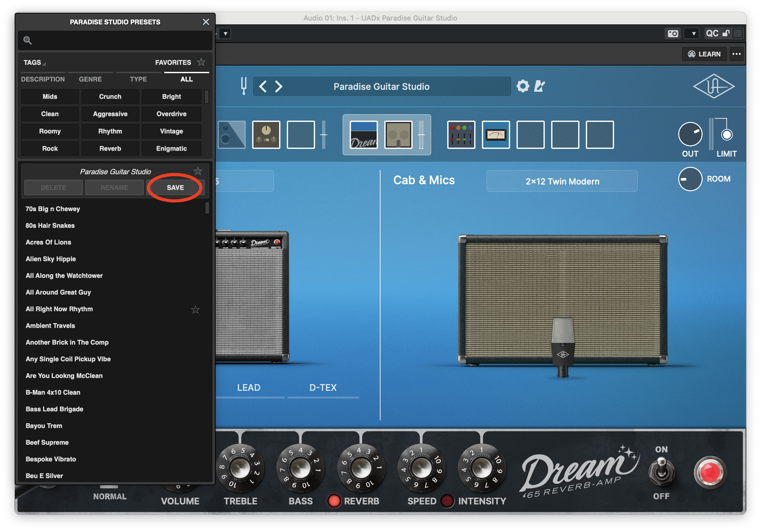The height and width of the screenshot is (532, 761).
Task: Flip the amp ON/OFF toggle switch
Action: pos(661,471)
